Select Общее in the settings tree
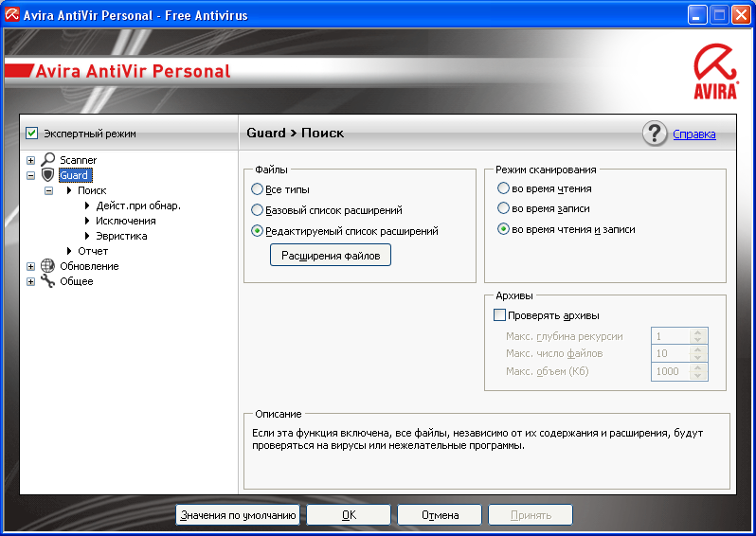The height and width of the screenshot is (536, 756). [76, 281]
